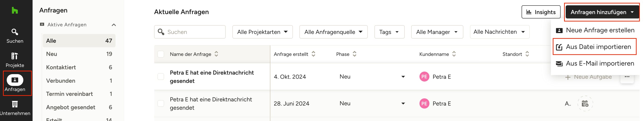Image resolution: width=644 pixels, height=121 pixels.
Task: Select Neue Anfrage erstellen menu item
Action: tap(595, 30)
